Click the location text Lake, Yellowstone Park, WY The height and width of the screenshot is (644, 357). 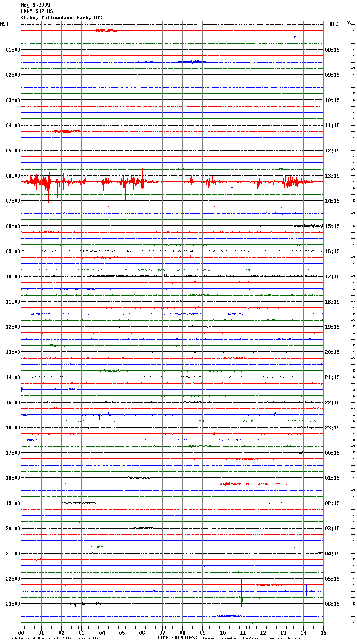click(62, 18)
